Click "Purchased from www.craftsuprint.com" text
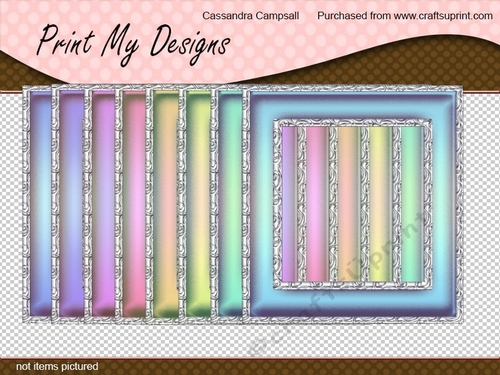Viewport: 500px width, 375px height. [405, 16]
